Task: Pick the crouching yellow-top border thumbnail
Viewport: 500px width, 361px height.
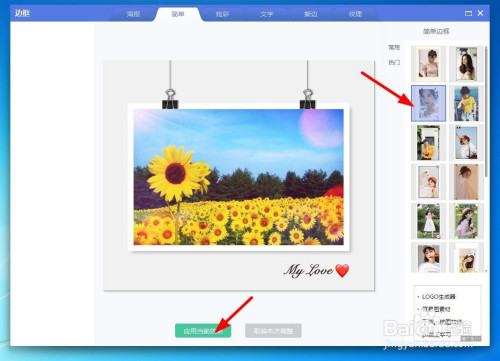Action: 428,143
